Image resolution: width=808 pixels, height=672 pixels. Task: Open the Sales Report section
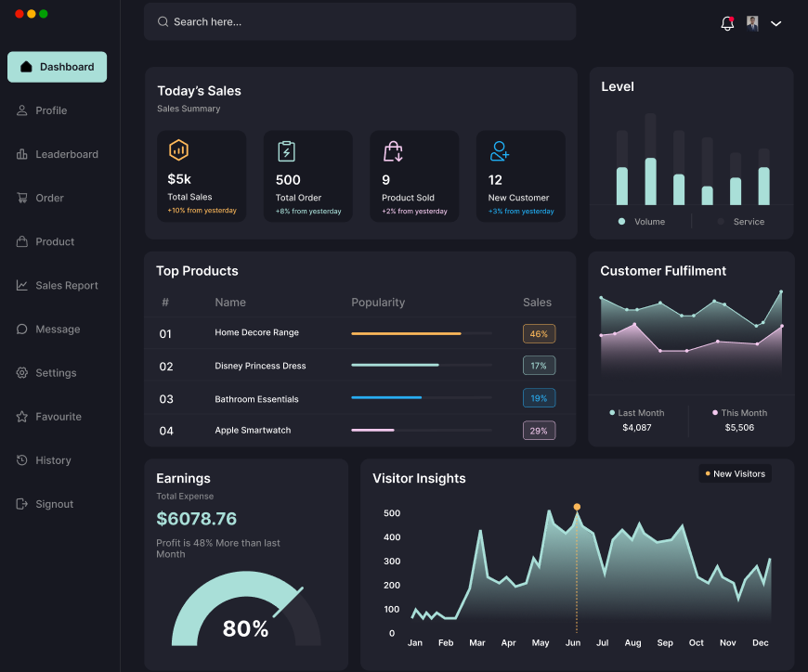(58, 285)
